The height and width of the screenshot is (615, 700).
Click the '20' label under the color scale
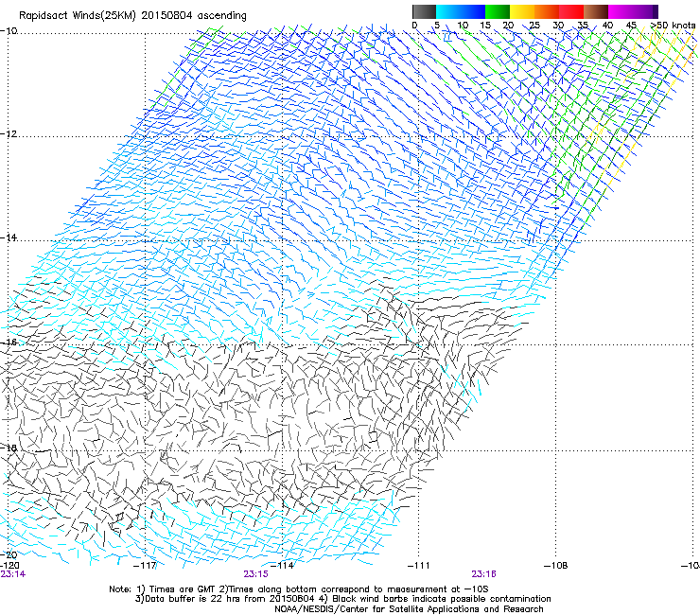[509, 26]
